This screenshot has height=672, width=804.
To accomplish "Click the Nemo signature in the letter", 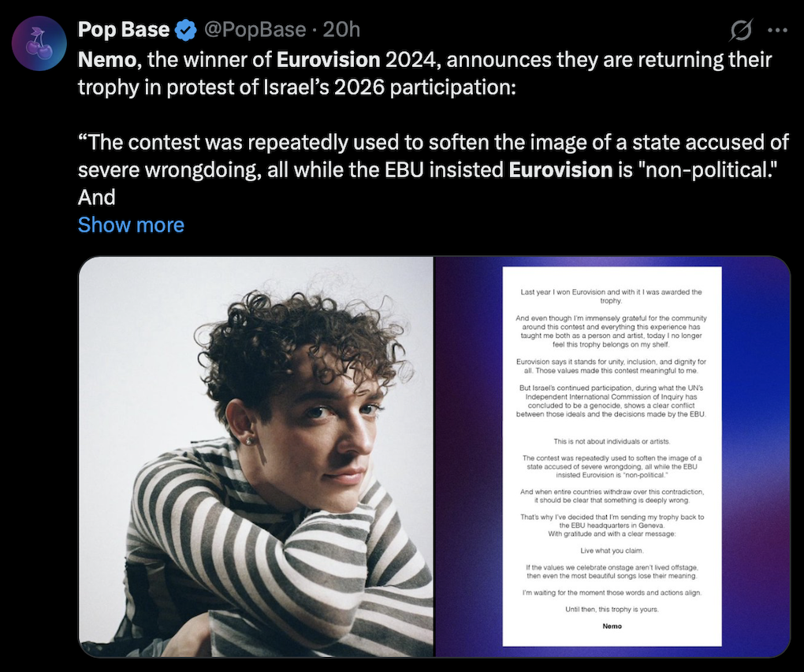I will [x=612, y=626].
